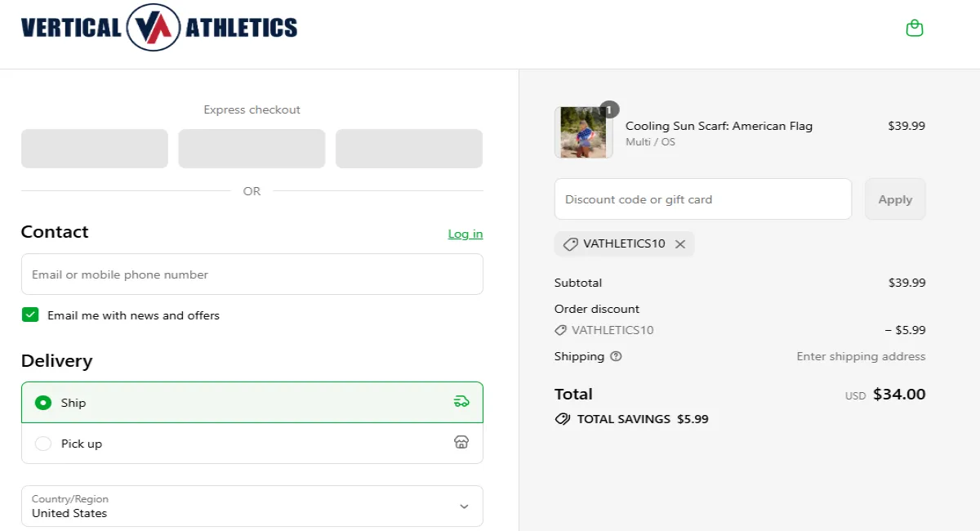Click the Cooling Sun Scarf product thumbnail

584,131
